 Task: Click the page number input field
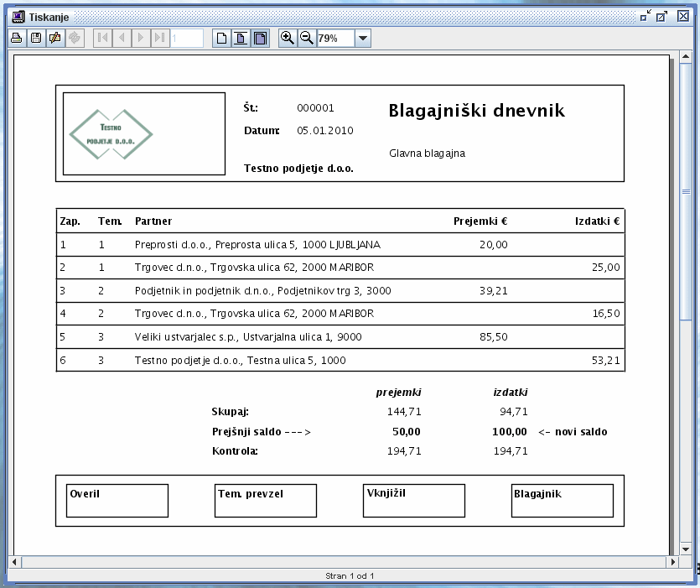pos(187,38)
